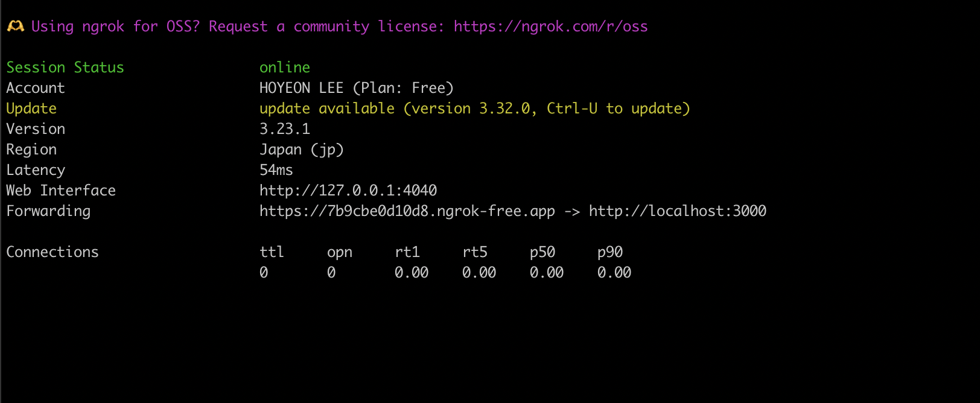This screenshot has height=403, width=980.
Task: Click the p90 column header
Action: pos(610,252)
